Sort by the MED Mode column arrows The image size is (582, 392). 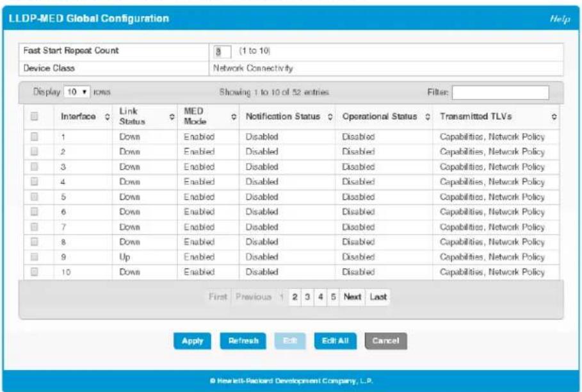234,117
